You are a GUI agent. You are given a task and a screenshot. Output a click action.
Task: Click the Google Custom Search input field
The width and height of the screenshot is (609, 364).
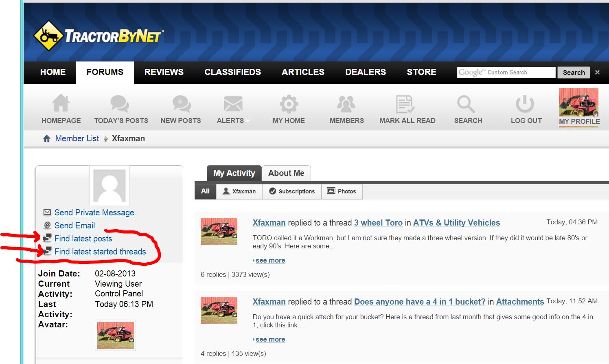pyautogui.click(x=506, y=72)
